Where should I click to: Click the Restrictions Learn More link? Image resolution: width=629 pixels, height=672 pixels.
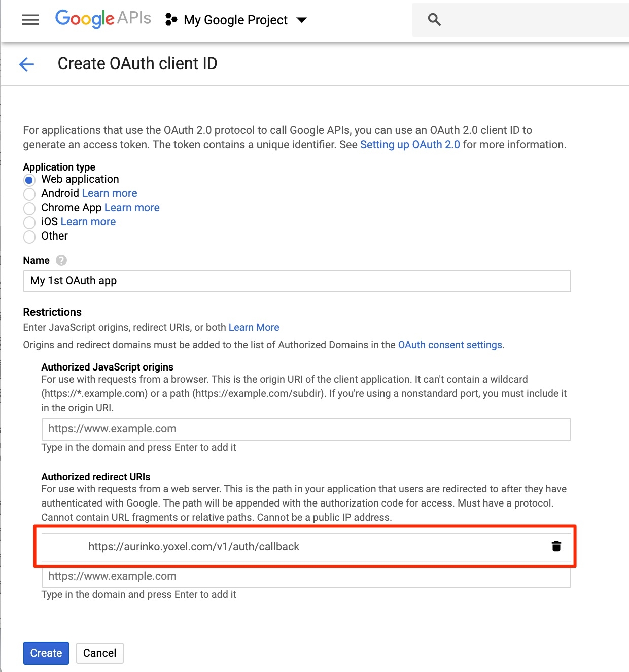tap(254, 327)
